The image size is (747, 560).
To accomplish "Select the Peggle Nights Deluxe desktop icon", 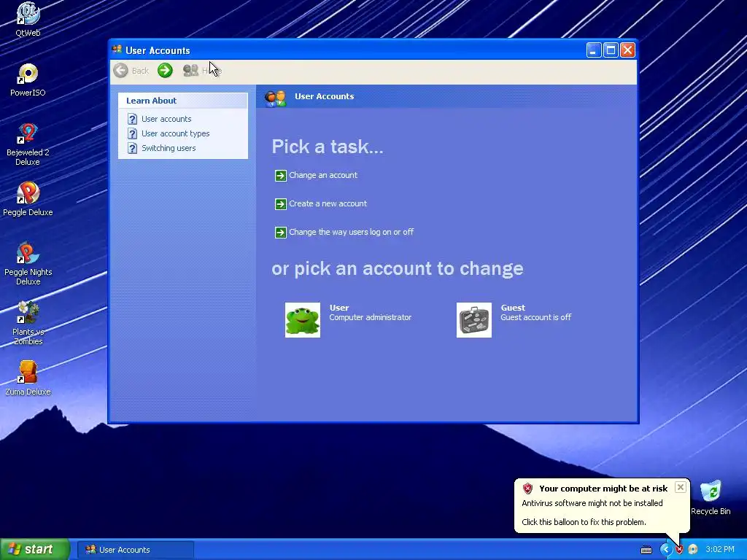I will [28, 253].
